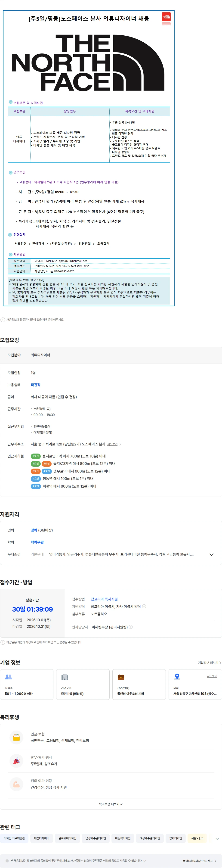Click the orange 3호선 badge for 충무로역
Image resolution: width=222 pixels, height=868 pixels.
36,471
